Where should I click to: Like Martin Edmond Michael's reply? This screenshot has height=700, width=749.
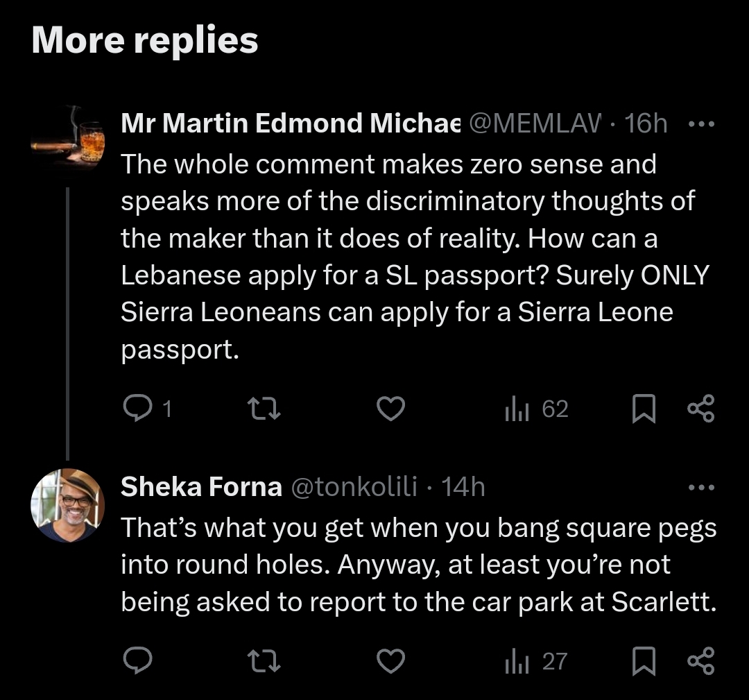coord(390,409)
